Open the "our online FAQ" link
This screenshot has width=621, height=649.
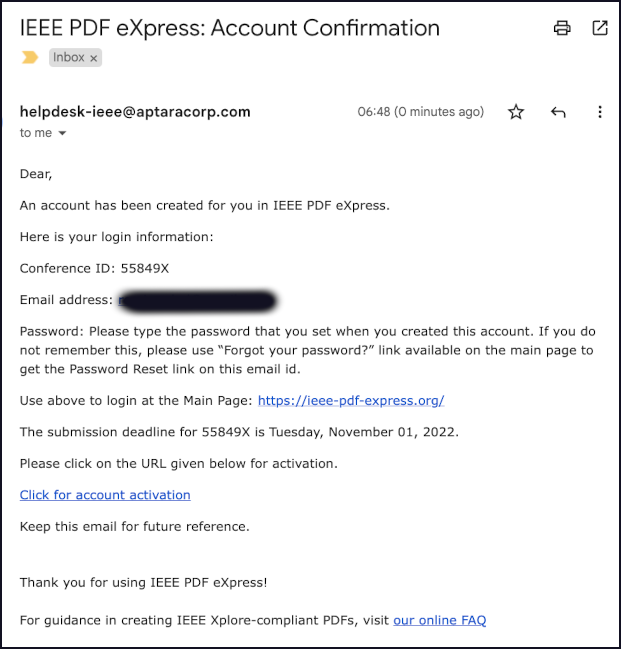[439, 620]
